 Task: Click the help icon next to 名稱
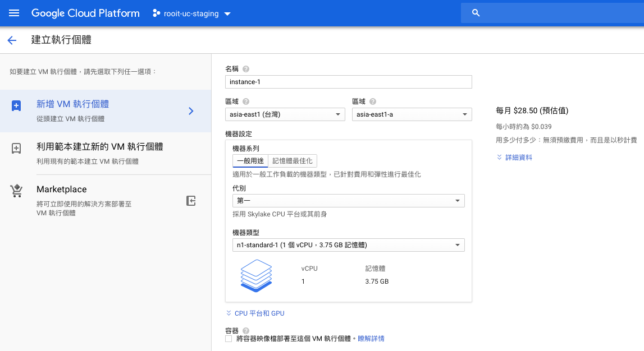click(245, 69)
